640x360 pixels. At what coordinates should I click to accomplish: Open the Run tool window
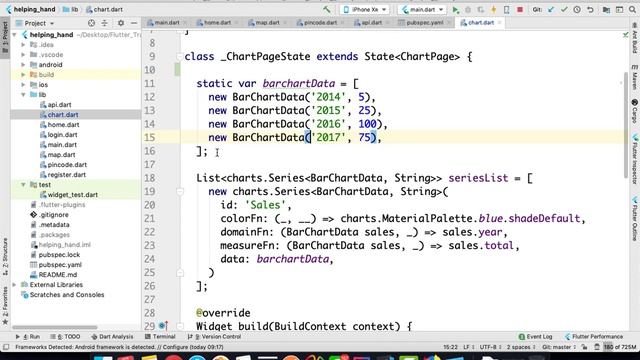28,337
